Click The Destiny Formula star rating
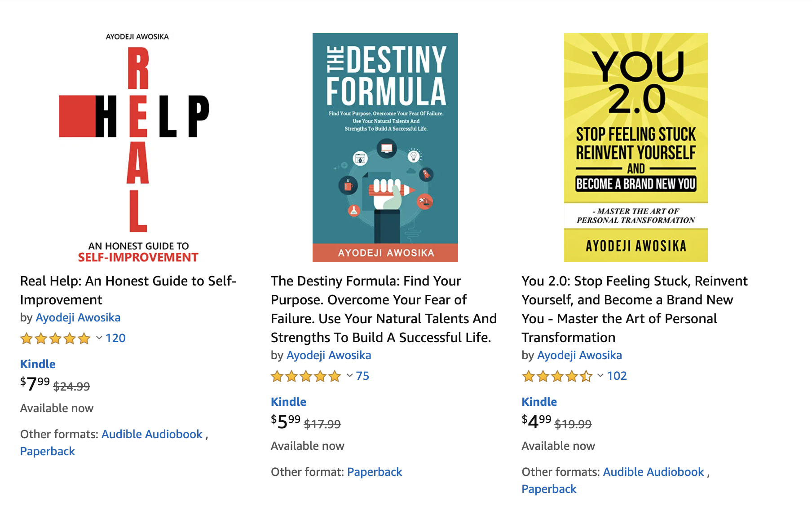The height and width of the screenshot is (510, 812). pos(306,376)
